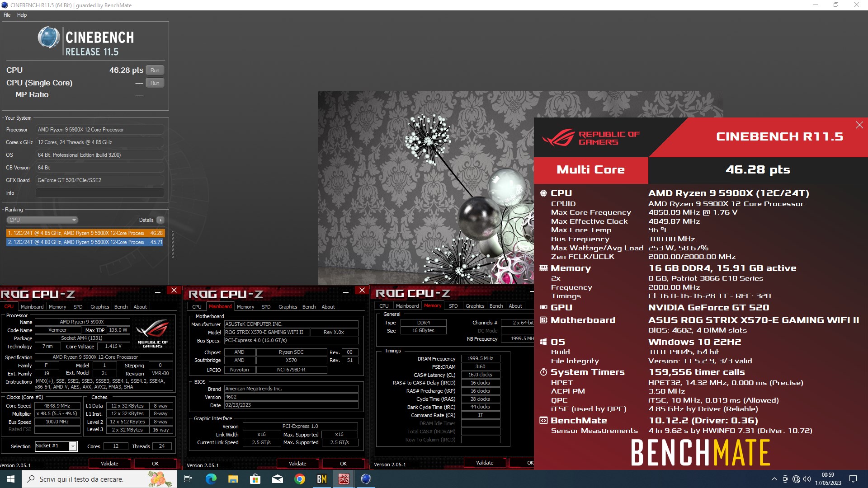The width and height of the screenshot is (868, 488).
Task: Open Task View from the taskbar
Action: pos(188,479)
